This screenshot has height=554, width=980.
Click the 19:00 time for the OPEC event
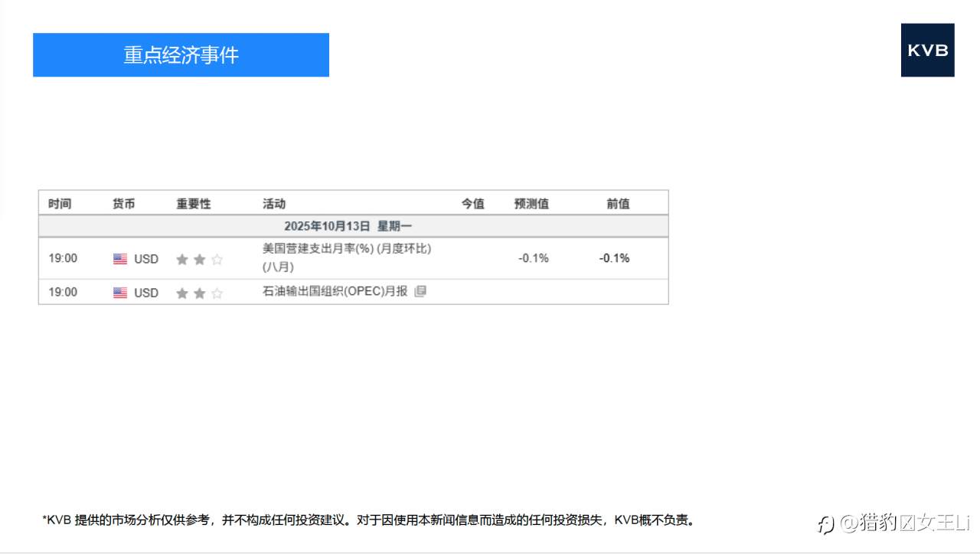(64, 293)
